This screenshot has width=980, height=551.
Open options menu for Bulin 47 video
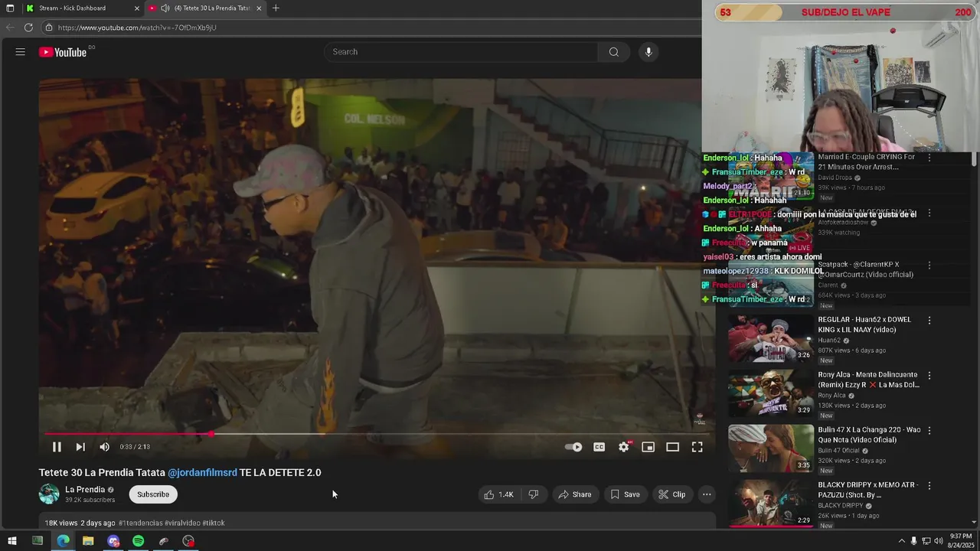pyautogui.click(x=929, y=431)
